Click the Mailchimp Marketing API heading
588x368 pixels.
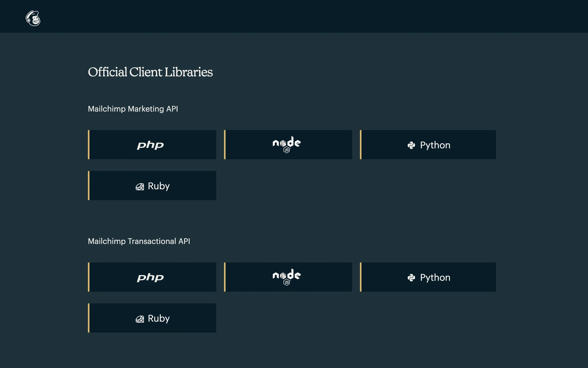133,109
